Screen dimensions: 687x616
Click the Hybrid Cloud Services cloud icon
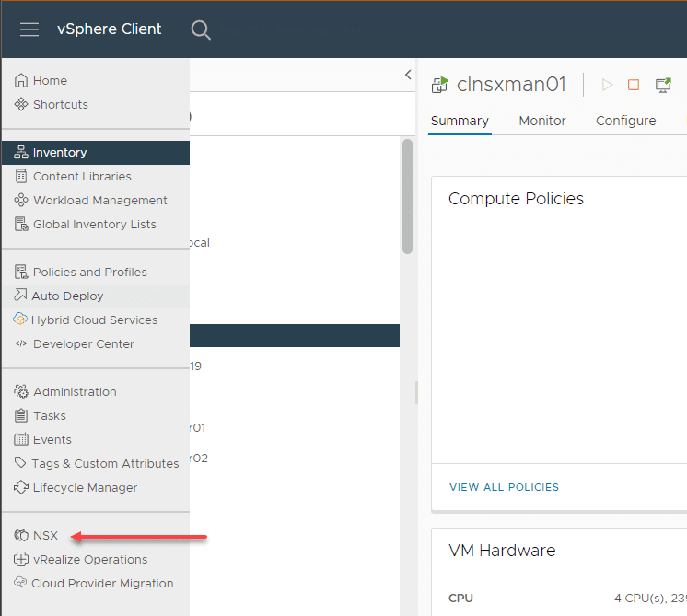[x=20, y=319]
